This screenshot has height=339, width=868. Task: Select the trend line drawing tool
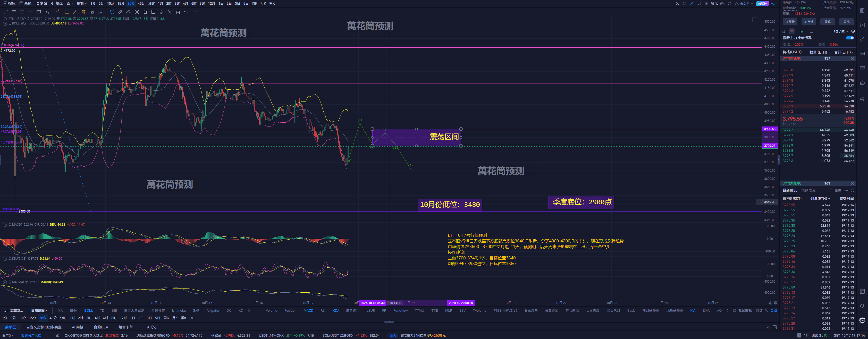click(5, 12)
